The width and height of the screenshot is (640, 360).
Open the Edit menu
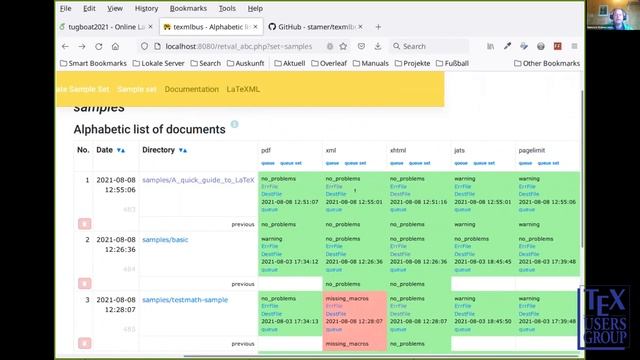click(89, 9)
